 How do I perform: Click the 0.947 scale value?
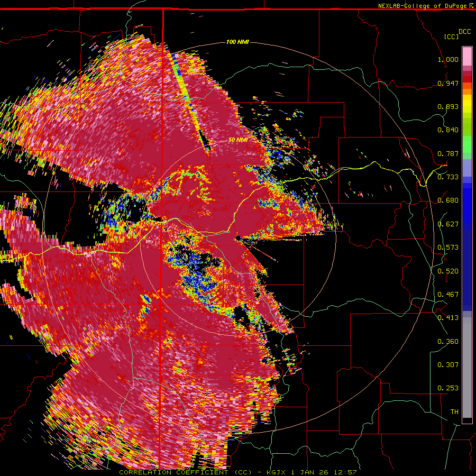point(448,83)
